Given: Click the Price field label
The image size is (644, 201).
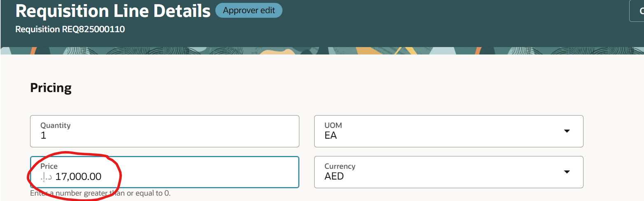Looking at the screenshot, I should pos(49,166).
